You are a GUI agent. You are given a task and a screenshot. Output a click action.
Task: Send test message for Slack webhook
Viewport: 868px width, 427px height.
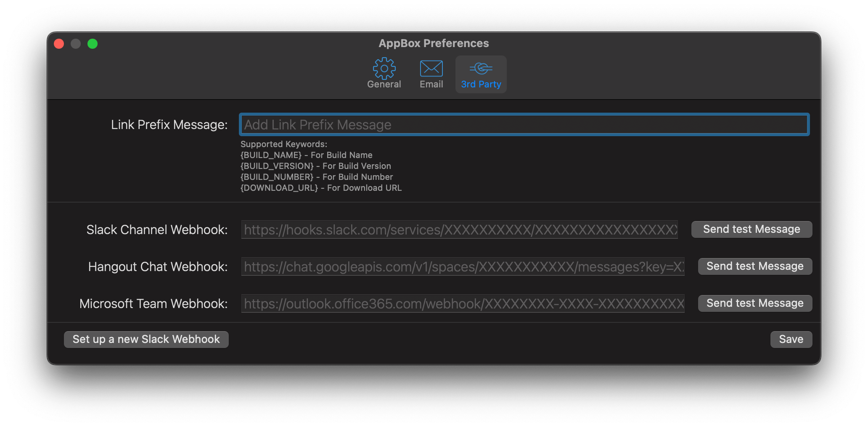point(752,229)
